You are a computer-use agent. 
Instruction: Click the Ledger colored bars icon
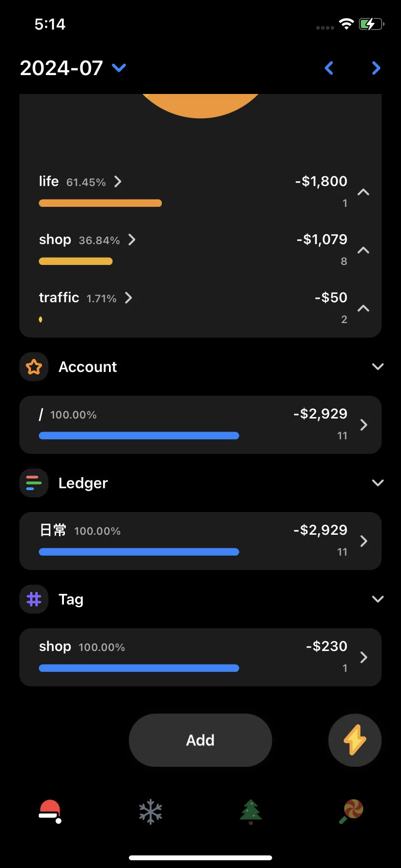tap(34, 483)
